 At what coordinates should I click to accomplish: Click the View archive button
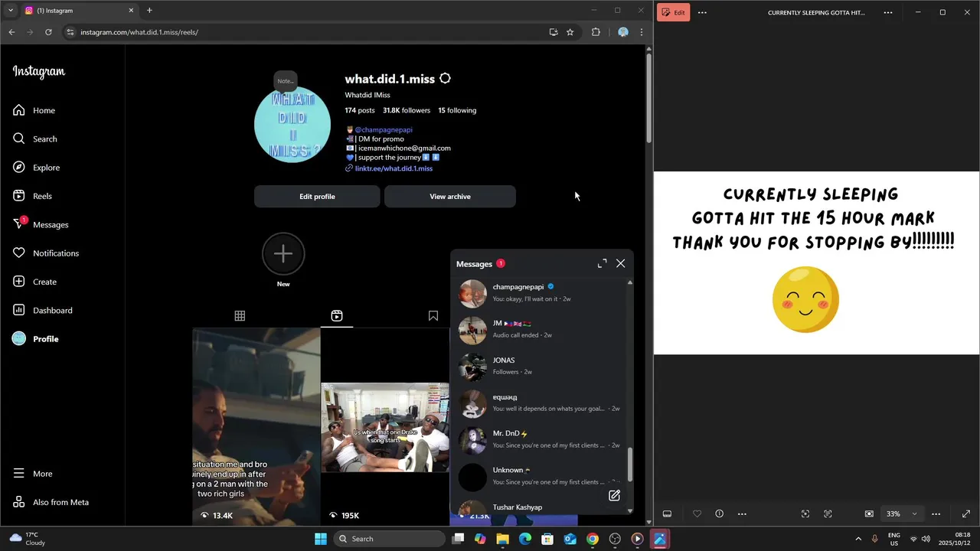click(x=450, y=197)
